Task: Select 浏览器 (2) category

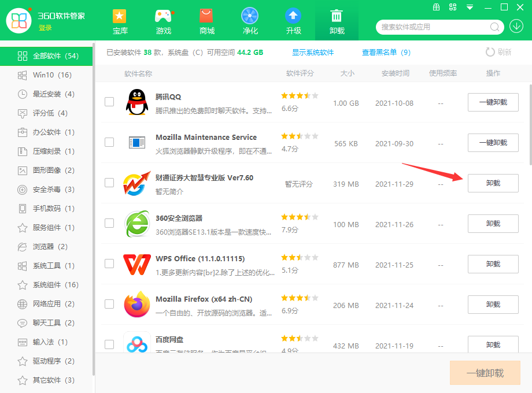Action: tap(46, 247)
